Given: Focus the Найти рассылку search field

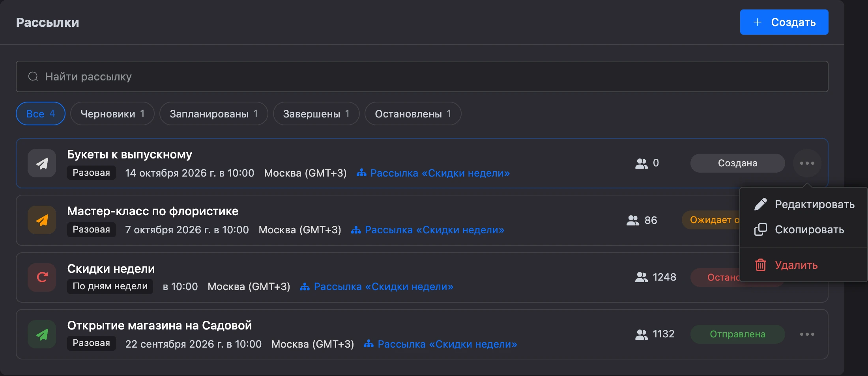Looking at the screenshot, I should coord(422,76).
